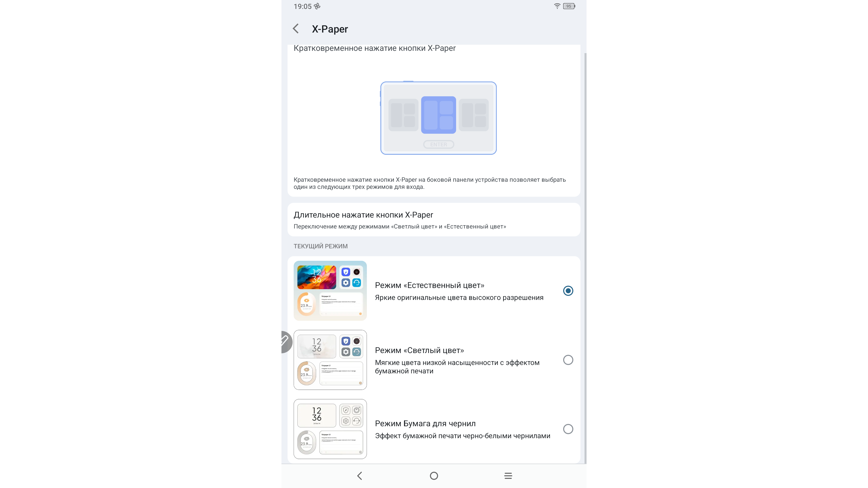Image resolution: width=868 pixels, height=488 pixels.
Task: Open recent apps from the navigation bar
Action: tap(508, 476)
